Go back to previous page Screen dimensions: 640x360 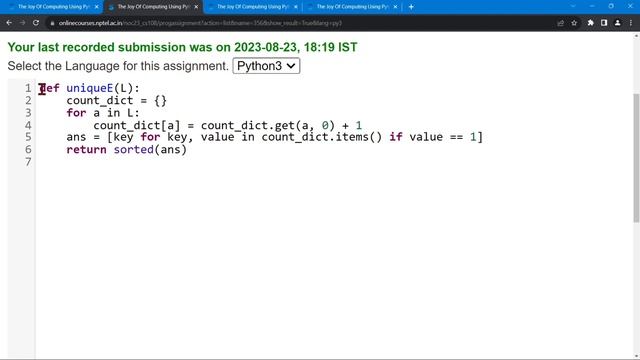9,23
